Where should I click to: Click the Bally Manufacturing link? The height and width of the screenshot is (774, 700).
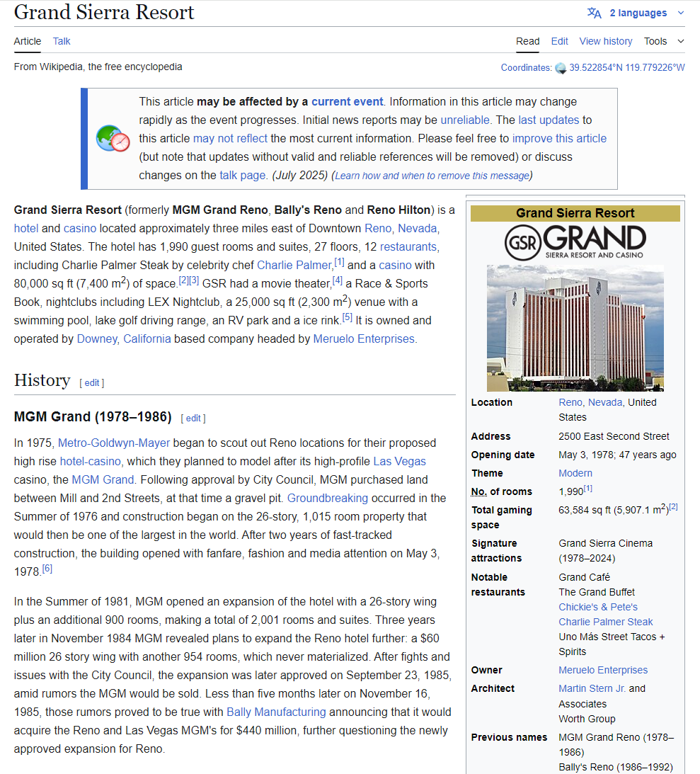pyautogui.click(x=276, y=712)
